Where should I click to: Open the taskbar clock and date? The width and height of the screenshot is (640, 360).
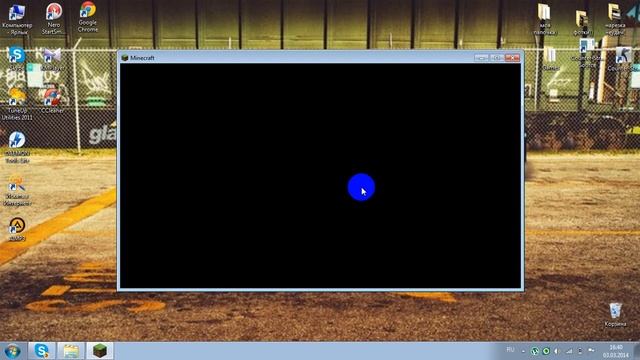616,351
